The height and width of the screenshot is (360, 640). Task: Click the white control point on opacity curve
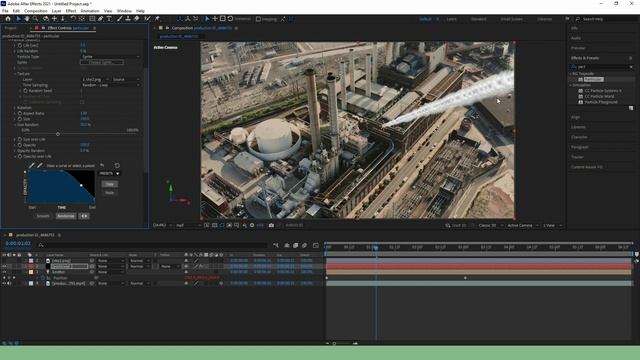pos(81,185)
